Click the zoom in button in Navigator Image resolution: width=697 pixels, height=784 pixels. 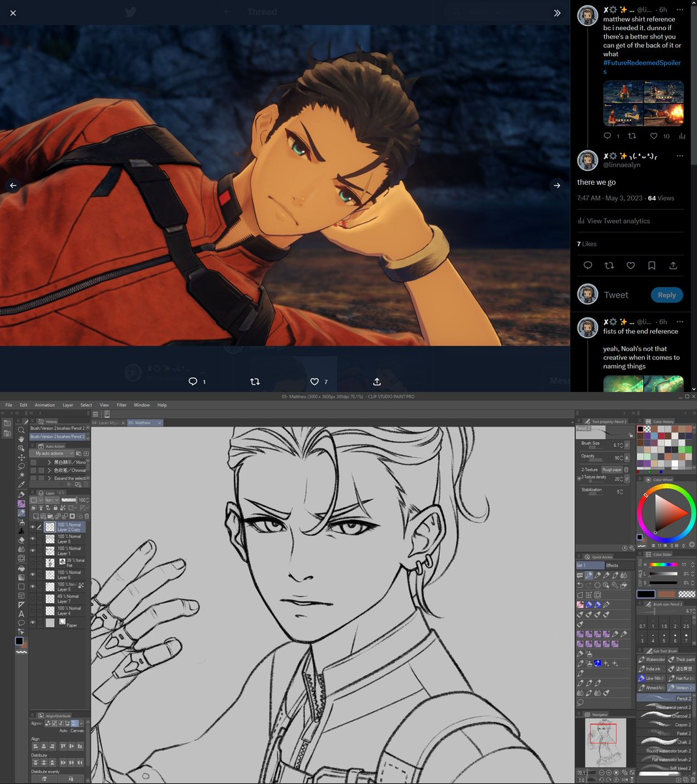click(x=609, y=773)
